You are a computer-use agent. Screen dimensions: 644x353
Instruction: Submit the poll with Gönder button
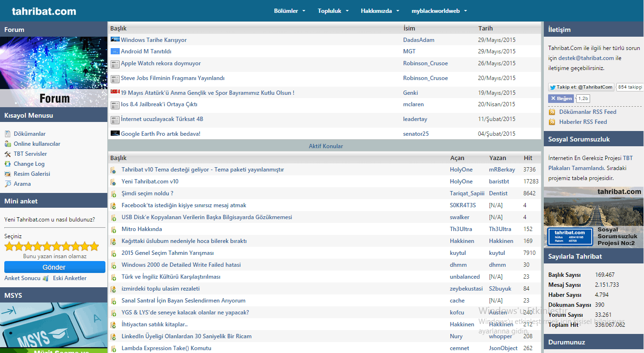coord(55,267)
